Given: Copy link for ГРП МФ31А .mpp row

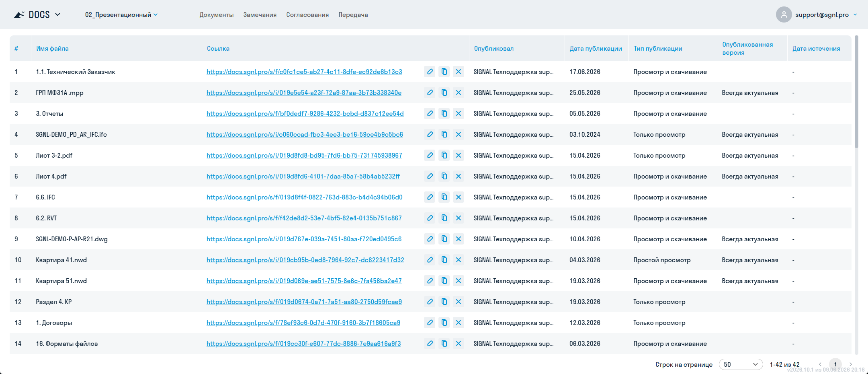Looking at the screenshot, I should click(444, 92).
